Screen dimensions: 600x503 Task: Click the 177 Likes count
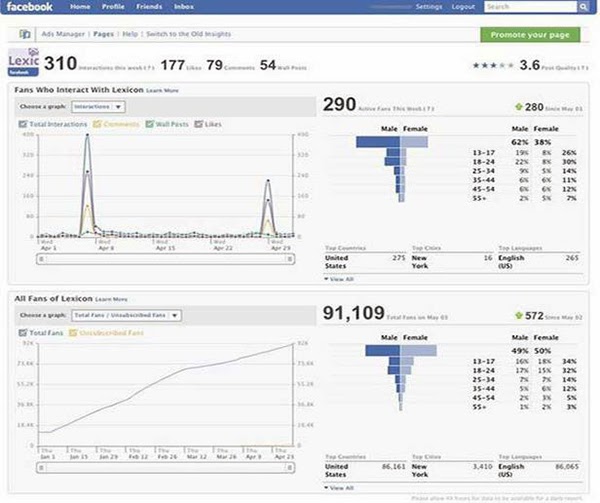(x=173, y=65)
